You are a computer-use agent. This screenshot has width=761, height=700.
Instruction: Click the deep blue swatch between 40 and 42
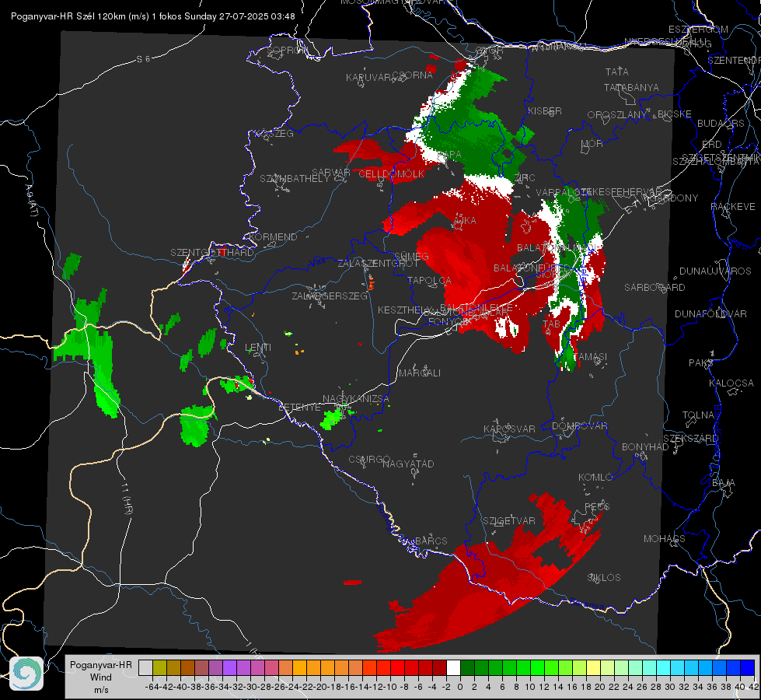pos(748,667)
